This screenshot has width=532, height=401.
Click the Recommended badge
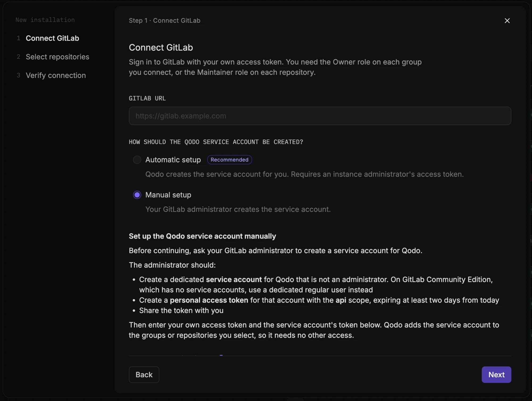[x=229, y=160]
